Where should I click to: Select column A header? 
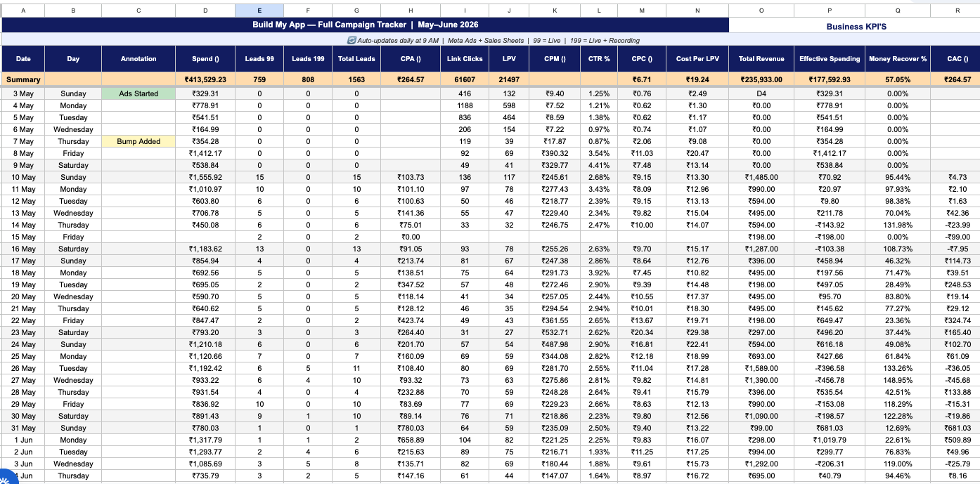pos(24,11)
